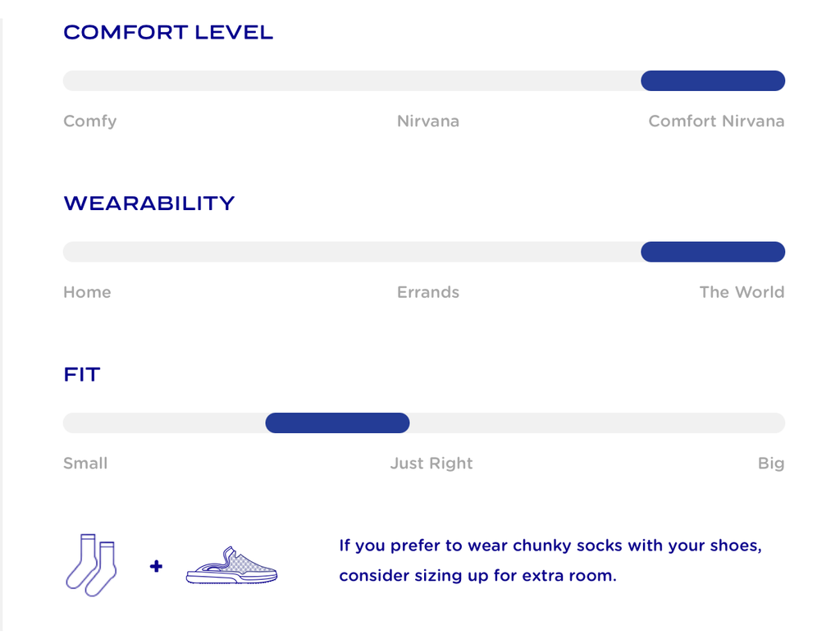Click the COMFORT LEVEL heading
Image resolution: width=840 pixels, height=644 pixels.
168,33
